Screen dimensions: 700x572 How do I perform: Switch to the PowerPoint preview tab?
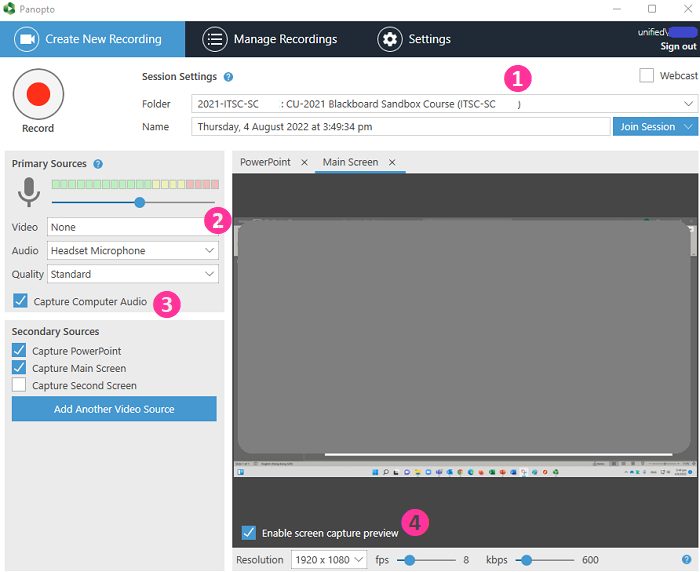(x=265, y=162)
